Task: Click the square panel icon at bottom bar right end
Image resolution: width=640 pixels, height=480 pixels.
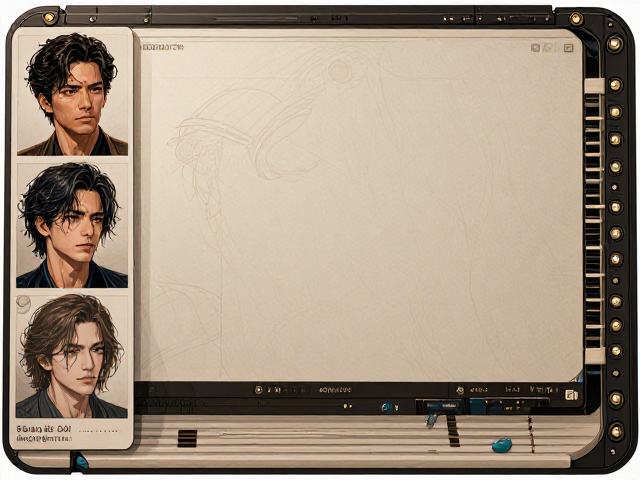Action: point(571,395)
